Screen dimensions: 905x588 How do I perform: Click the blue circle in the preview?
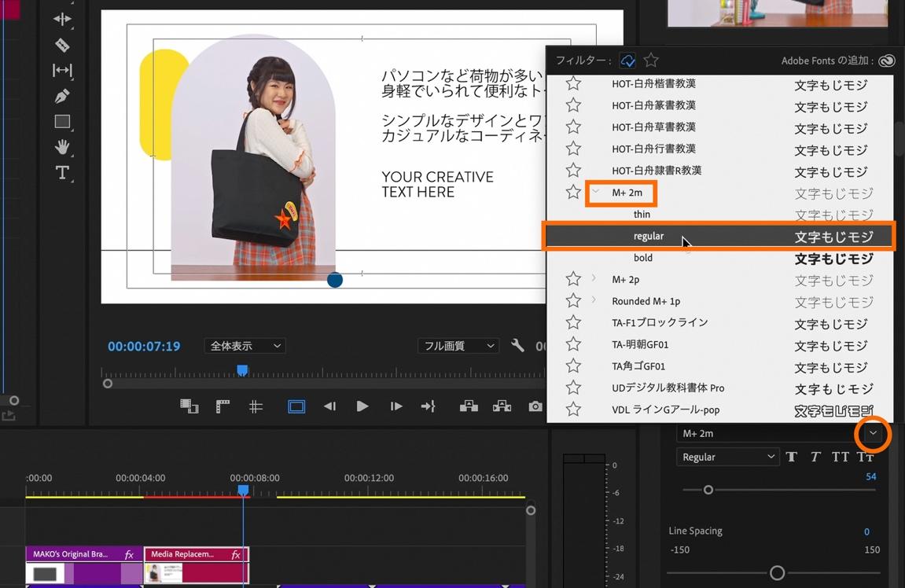tap(335, 280)
